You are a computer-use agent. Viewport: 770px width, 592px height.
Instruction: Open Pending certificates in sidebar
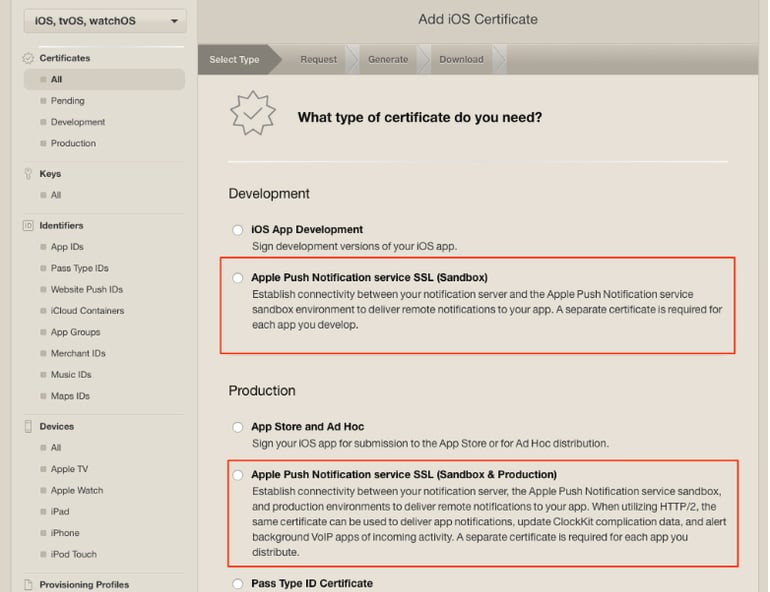[x=67, y=101]
